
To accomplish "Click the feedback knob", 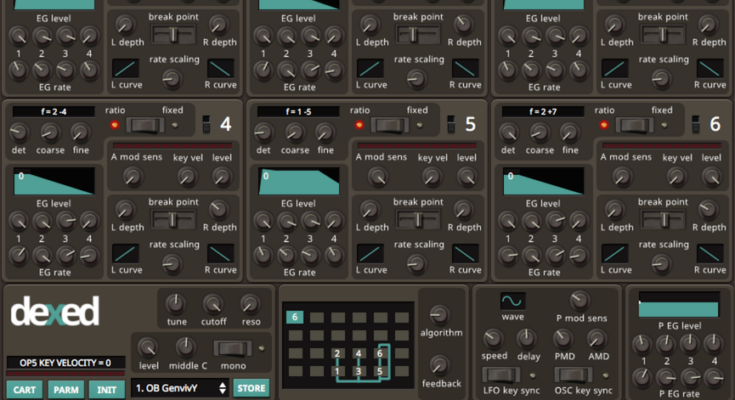I will [x=439, y=364].
